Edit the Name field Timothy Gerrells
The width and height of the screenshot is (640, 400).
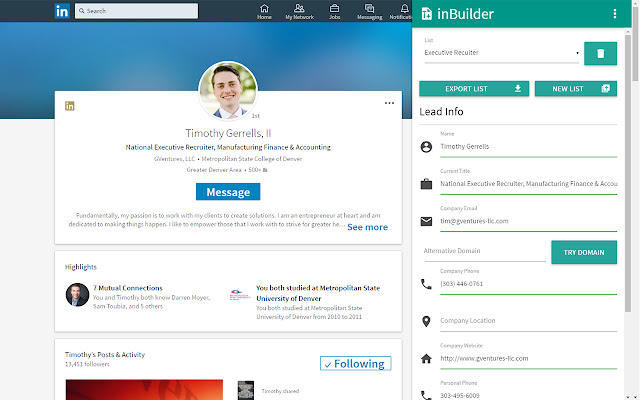528,147
